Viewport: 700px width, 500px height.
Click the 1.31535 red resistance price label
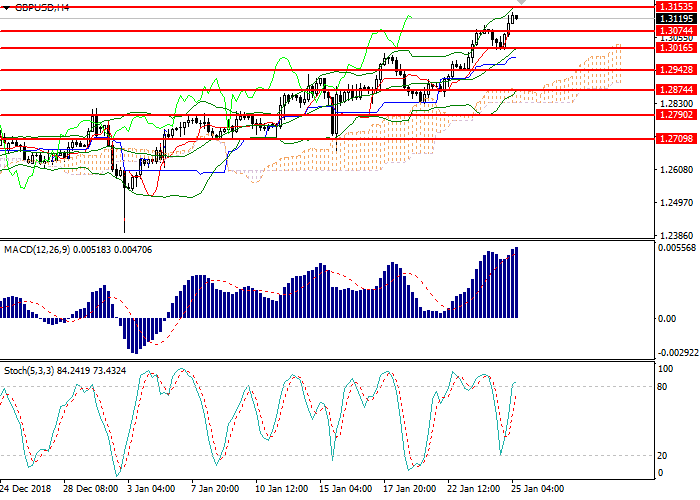point(675,7)
